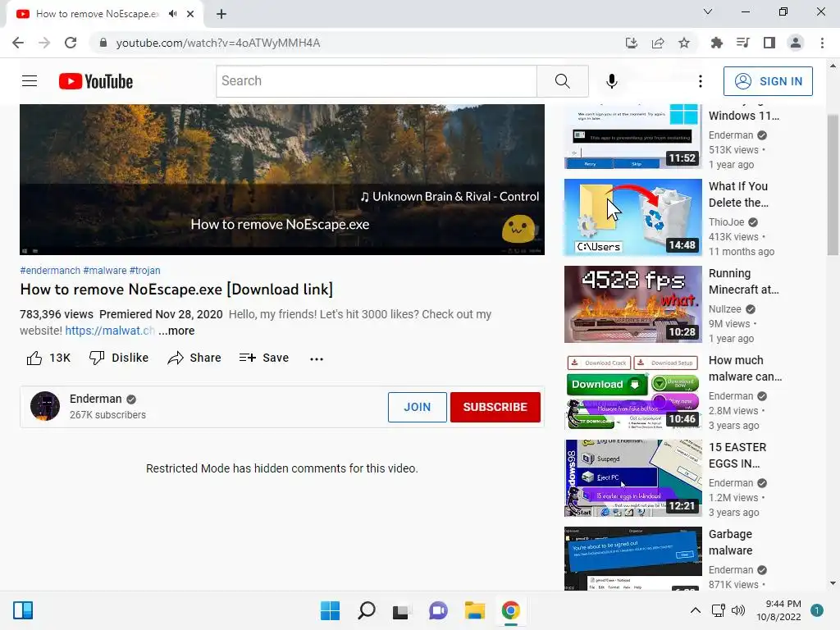Open more actions ellipsis below video
This screenshot has width=840, height=630.
[317, 359]
